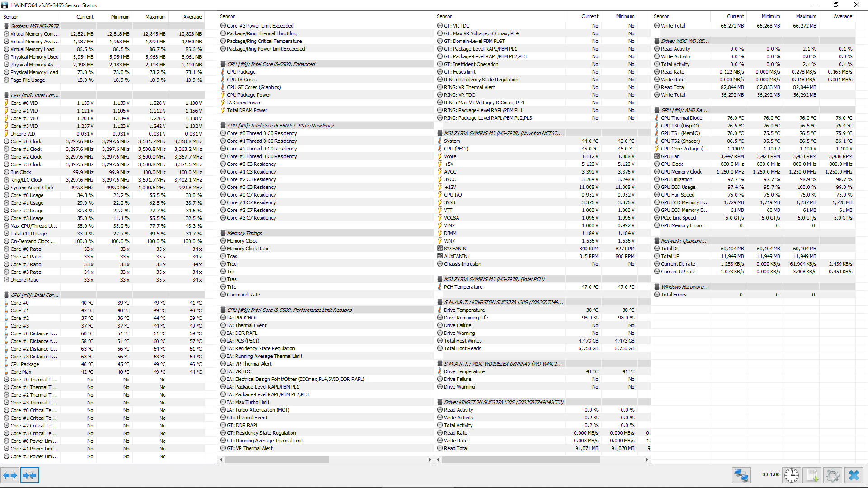Close sensor window with the blue X button

(854, 475)
